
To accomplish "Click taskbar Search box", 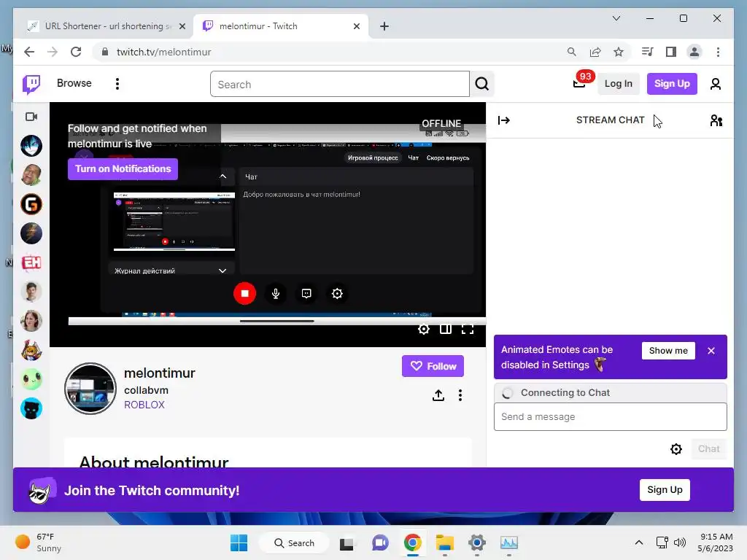I will [295, 542].
